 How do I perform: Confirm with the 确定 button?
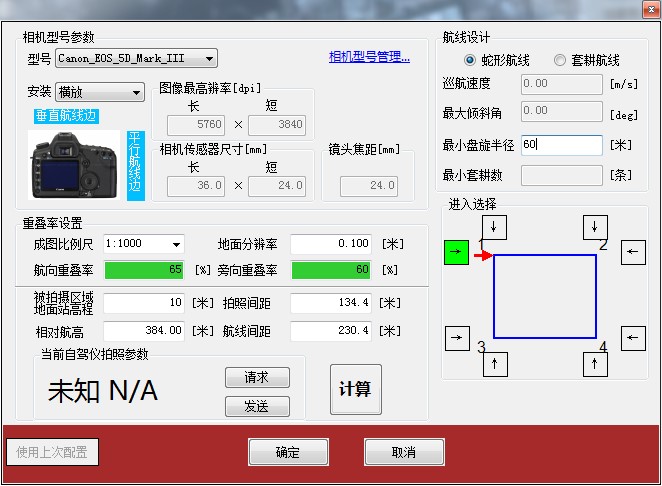(x=288, y=452)
